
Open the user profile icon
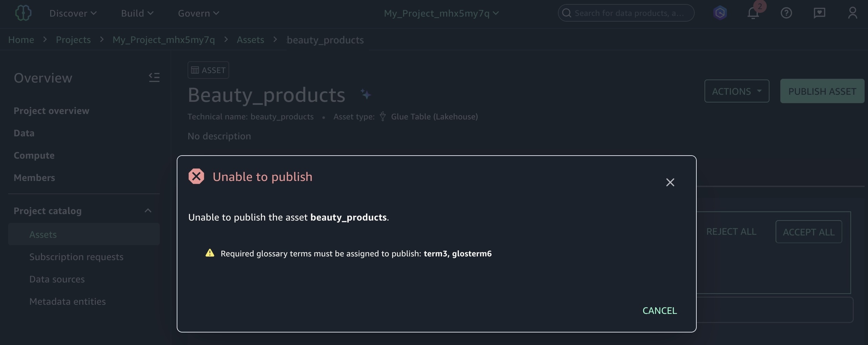(x=852, y=13)
